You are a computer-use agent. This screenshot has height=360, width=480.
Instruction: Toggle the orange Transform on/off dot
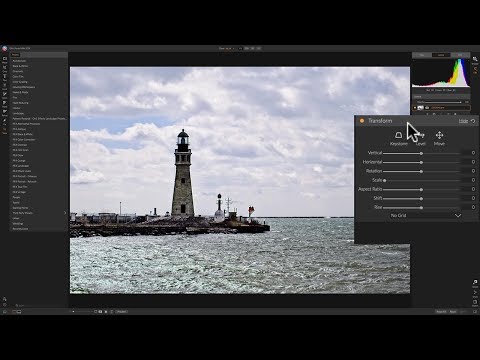pos(362,121)
